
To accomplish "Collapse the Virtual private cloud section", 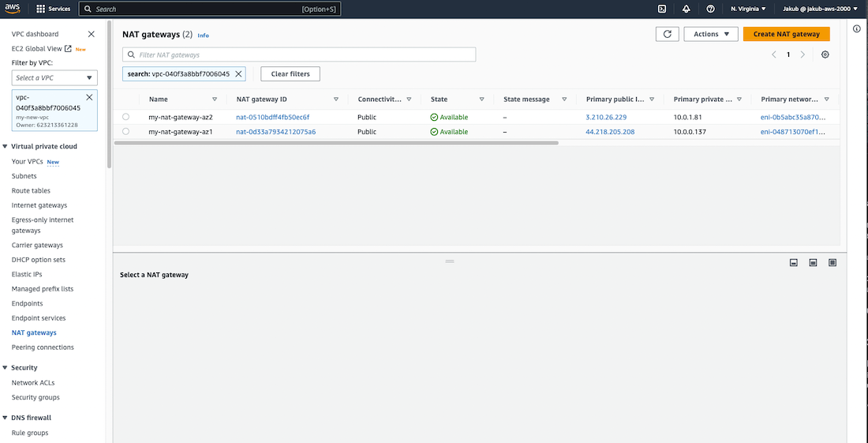I will coord(5,146).
